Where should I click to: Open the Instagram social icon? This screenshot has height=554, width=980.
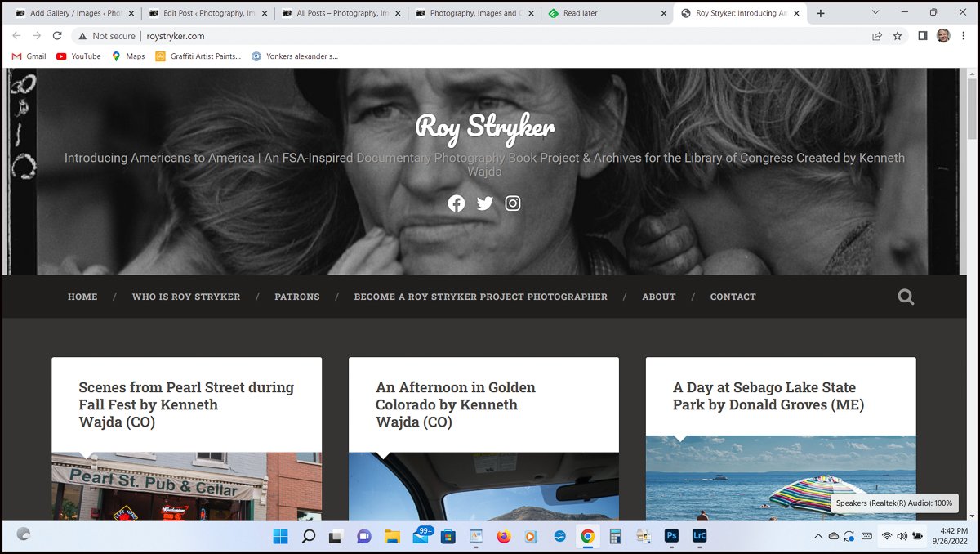point(513,203)
